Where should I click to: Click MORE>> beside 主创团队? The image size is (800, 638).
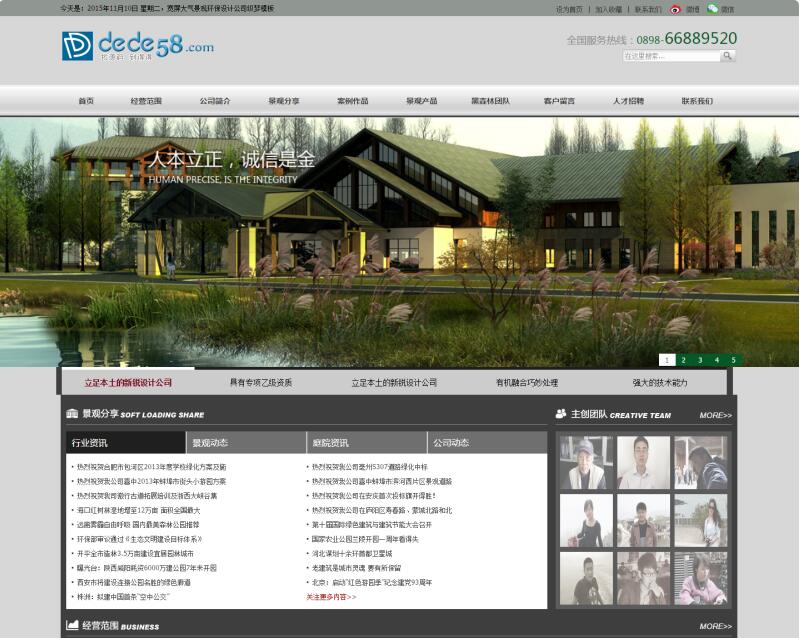715,415
